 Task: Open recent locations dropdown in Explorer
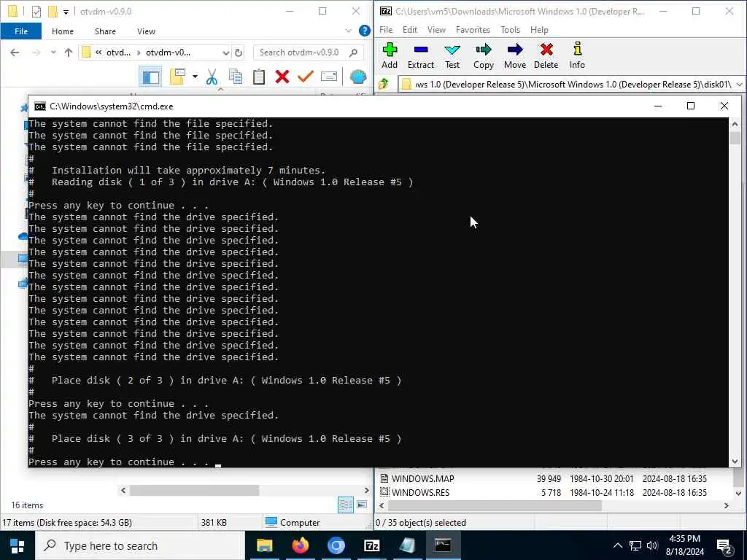tap(53, 52)
